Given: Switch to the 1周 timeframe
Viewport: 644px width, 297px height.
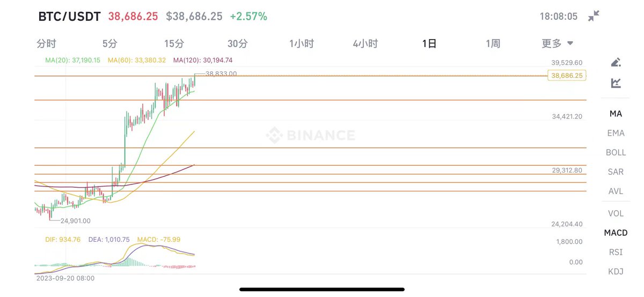Looking at the screenshot, I should (x=493, y=43).
